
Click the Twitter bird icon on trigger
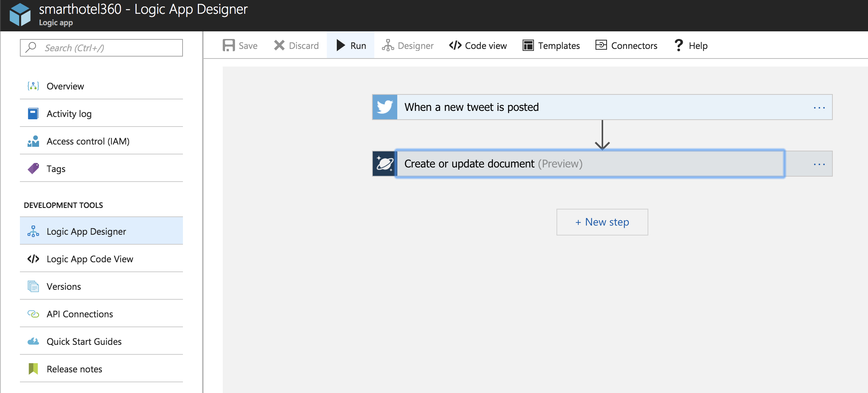[385, 107]
